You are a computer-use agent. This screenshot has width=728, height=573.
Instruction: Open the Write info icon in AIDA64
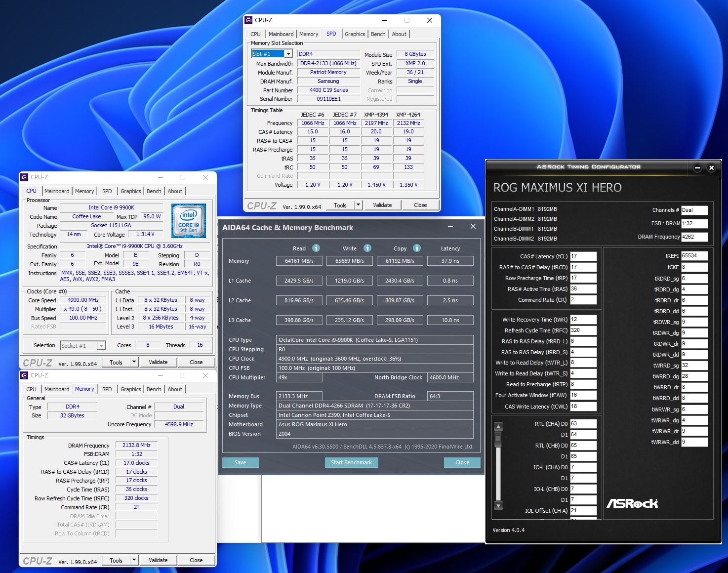pyautogui.click(x=367, y=248)
